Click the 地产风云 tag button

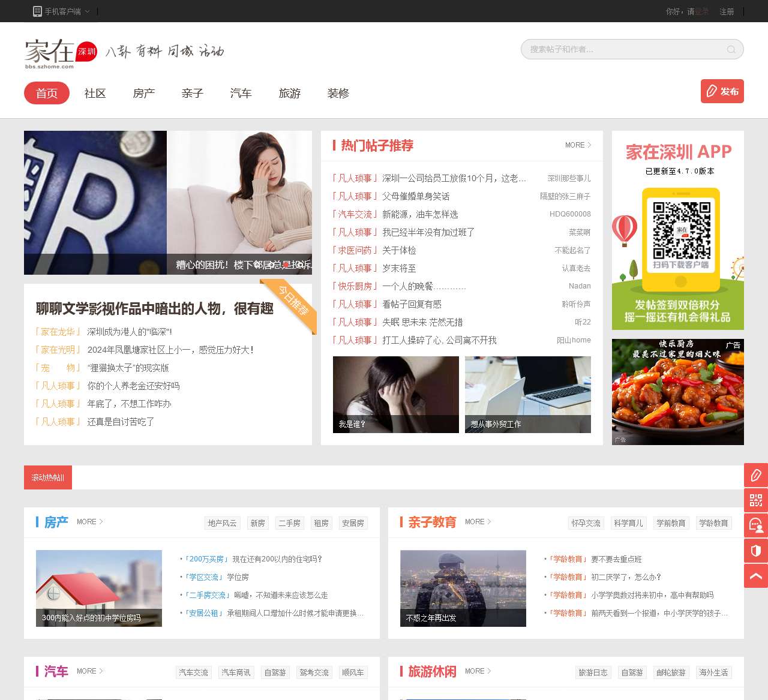pos(223,523)
